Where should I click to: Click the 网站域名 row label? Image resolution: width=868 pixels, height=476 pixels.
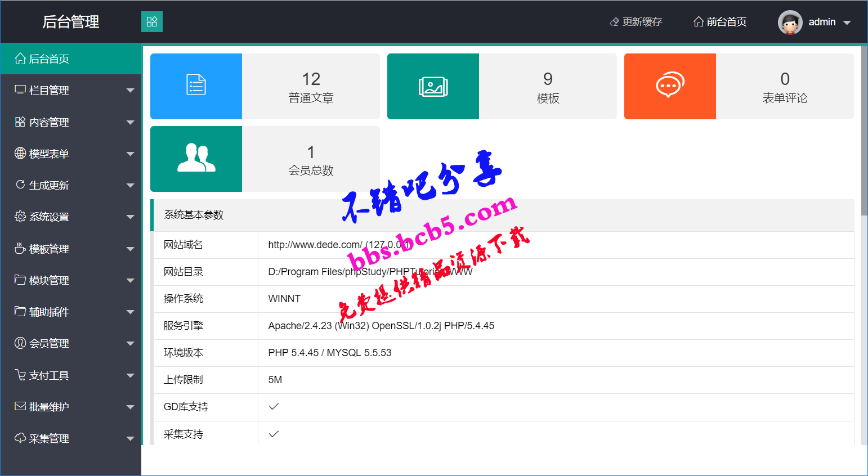pos(184,245)
